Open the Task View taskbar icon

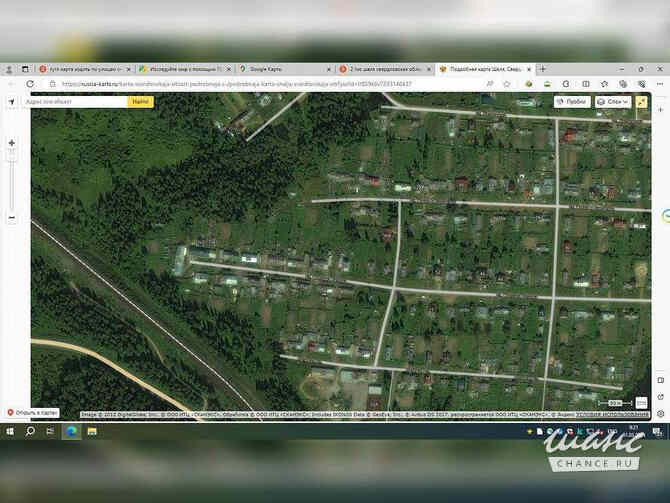click(x=50, y=431)
